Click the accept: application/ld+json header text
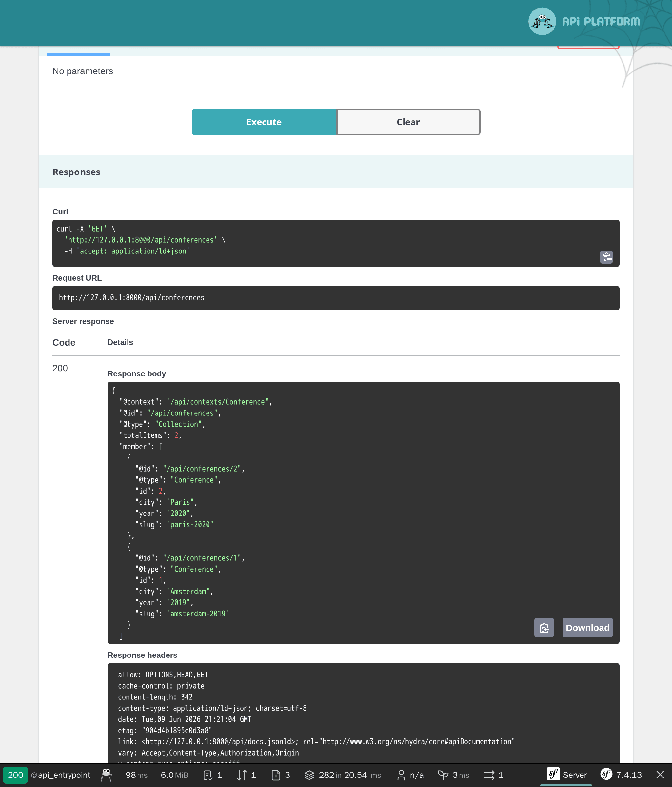 pyautogui.click(x=133, y=251)
